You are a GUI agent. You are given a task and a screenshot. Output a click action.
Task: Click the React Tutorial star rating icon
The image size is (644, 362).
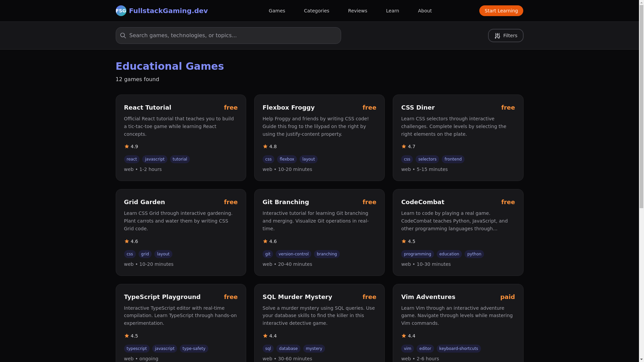point(126,146)
